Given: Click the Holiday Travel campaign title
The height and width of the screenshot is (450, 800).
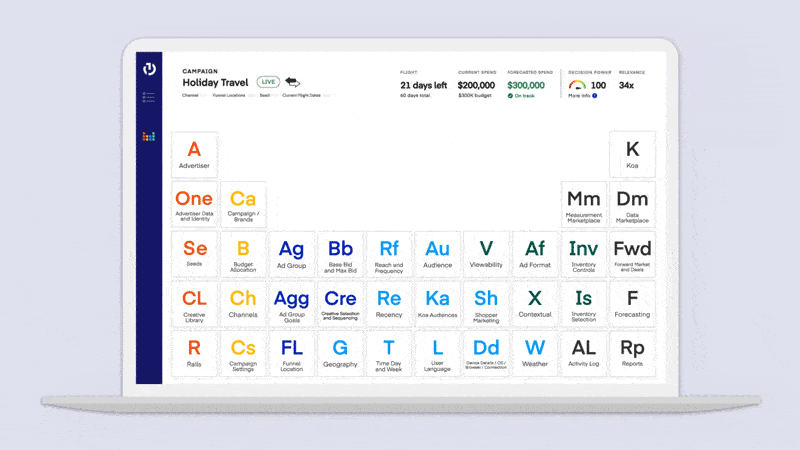Looking at the screenshot, I should [216, 82].
